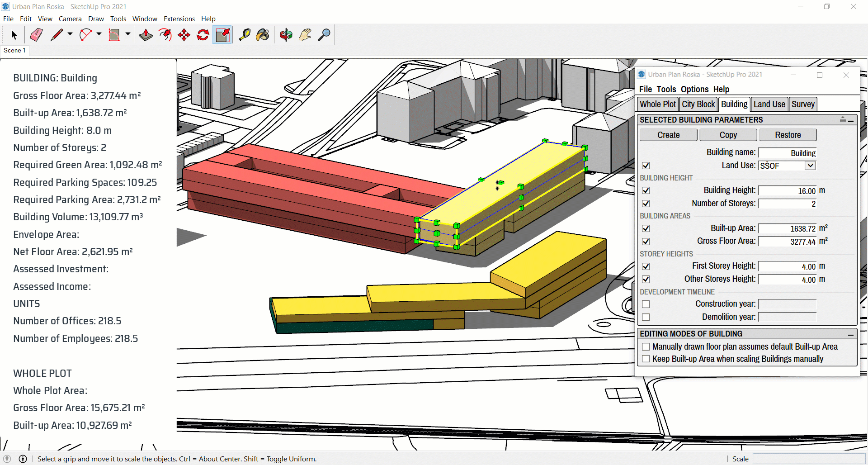Select the Zoom magnifier tool
This screenshot has width=868, height=465.
[x=324, y=35]
